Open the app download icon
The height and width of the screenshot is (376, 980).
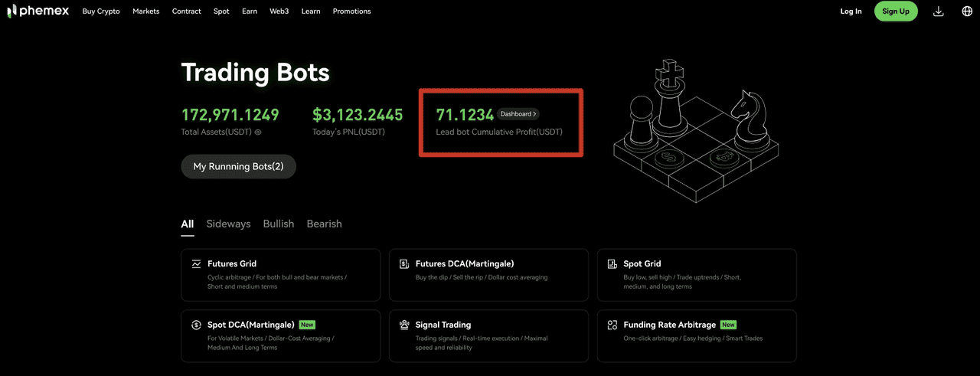tap(938, 11)
